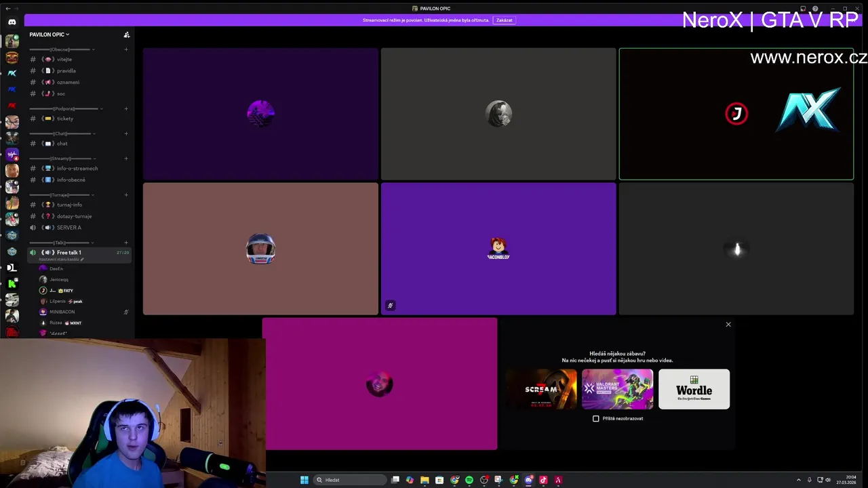The height and width of the screenshot is (488, 868).
Task: Open TikTok app from the taskbar
Action: 543,480
